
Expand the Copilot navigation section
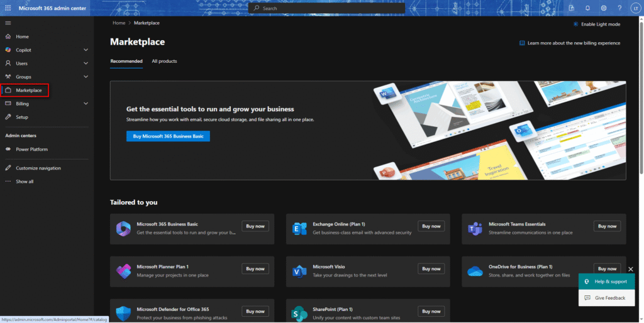tap(86, 50)
